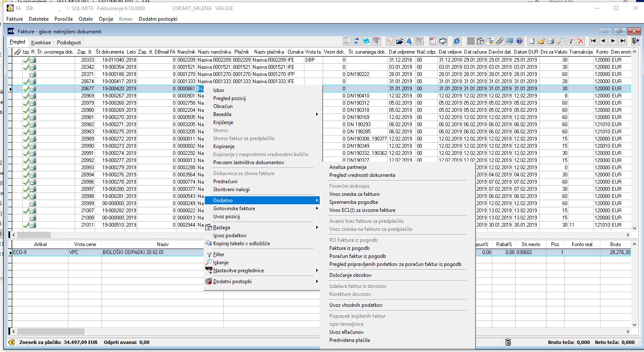This screenshot has width=644, height=352.
Task: Choose Vnos zneska za fakturo
Action: click(x=354, y=194)
